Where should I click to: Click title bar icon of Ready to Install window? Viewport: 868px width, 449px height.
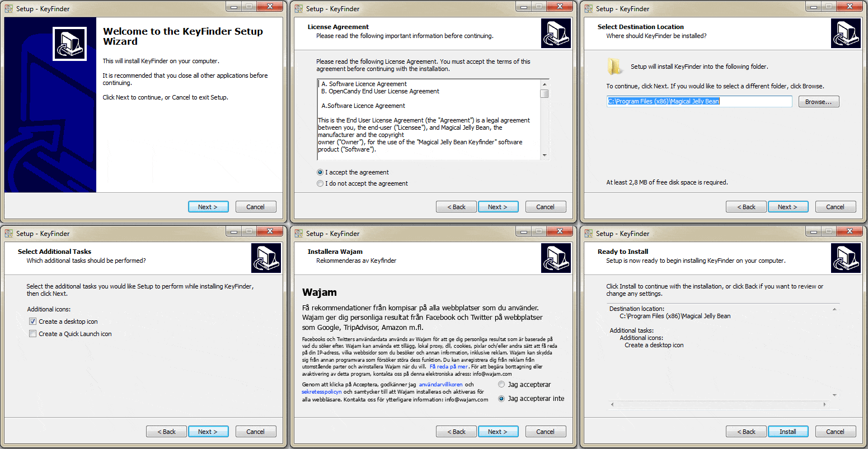589,233
